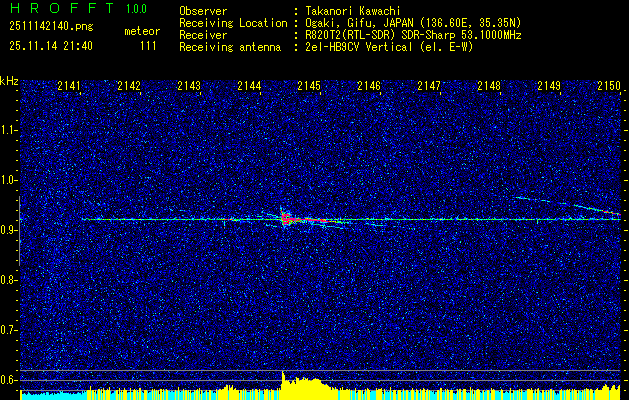629x400 pixels.
Task: Click the R820T2(RTL-SDR) SDR-Sharp 53.1000MHz receiver text
Action: 414,35
